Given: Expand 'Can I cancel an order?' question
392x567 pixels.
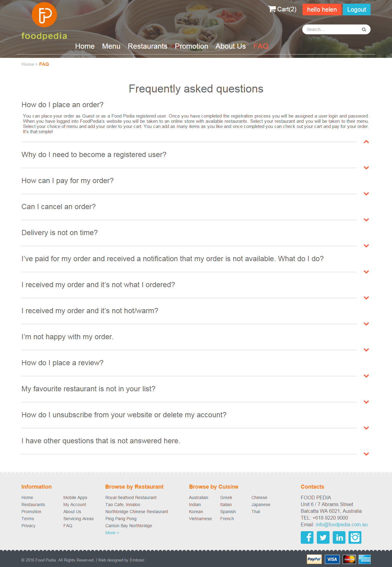Looking at the screenshot, I should (366, 220).
